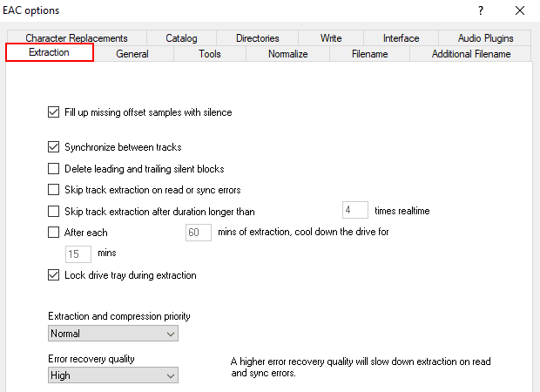Image resolution: width=540 pixels, height=392 pixels.
Task: Enable the After each cool down checkbox
Action: [53, 233]
